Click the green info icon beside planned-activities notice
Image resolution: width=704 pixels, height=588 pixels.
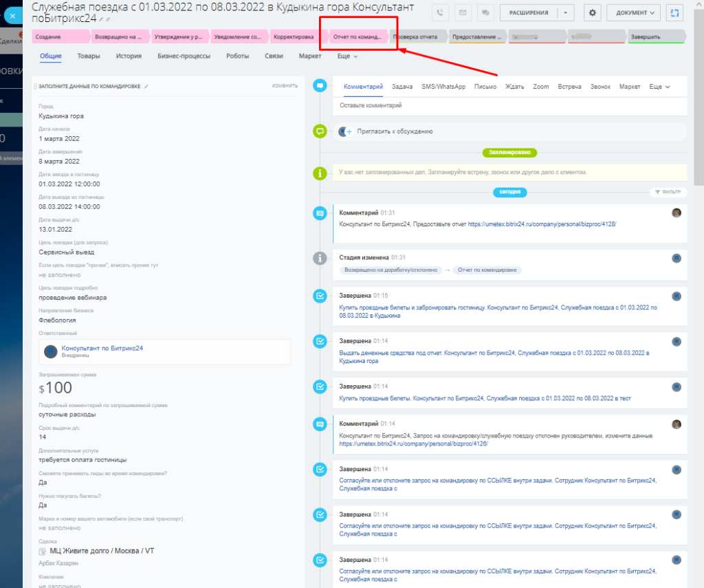click(x=320, y=173)
